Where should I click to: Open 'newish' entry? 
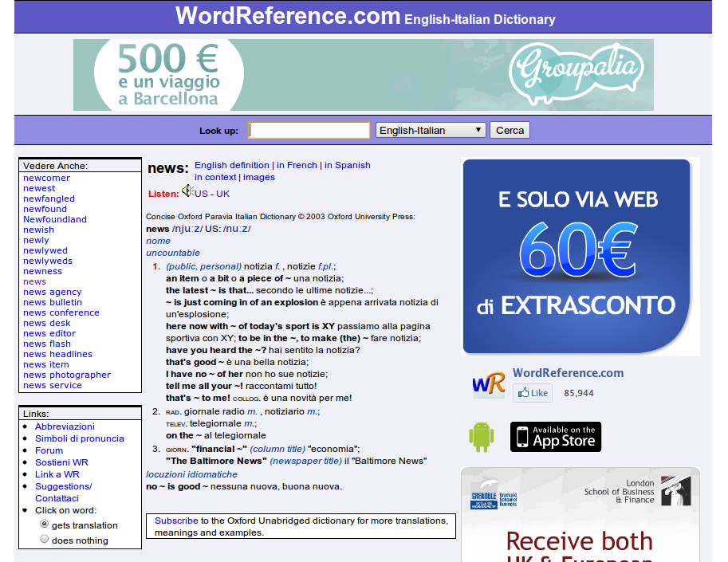coord(38,230)
